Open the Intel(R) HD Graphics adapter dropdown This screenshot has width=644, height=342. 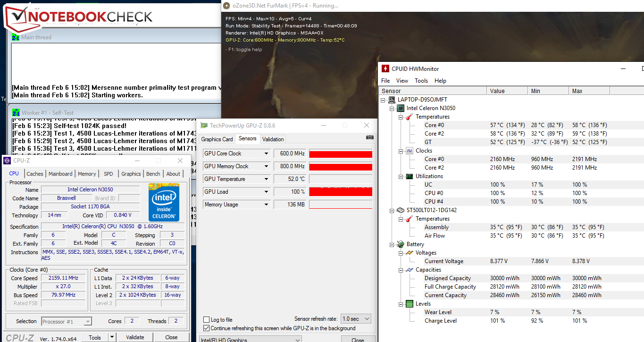point(251,340)
